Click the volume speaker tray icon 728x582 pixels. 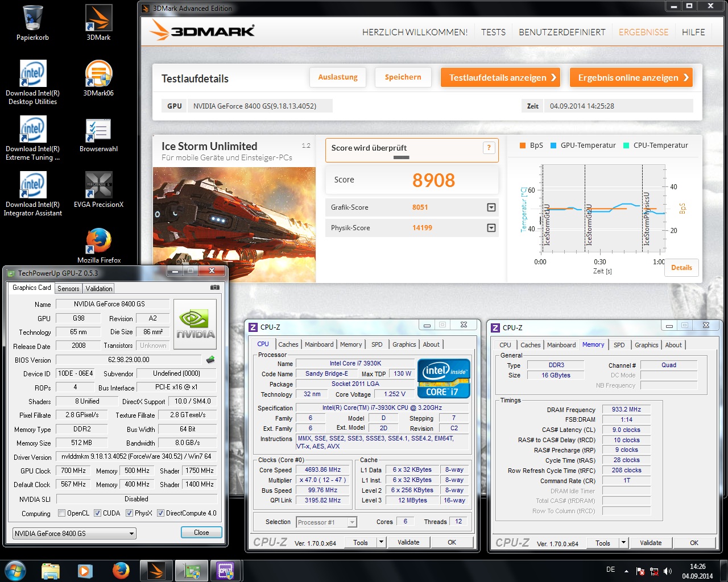(x=668, y=571)
